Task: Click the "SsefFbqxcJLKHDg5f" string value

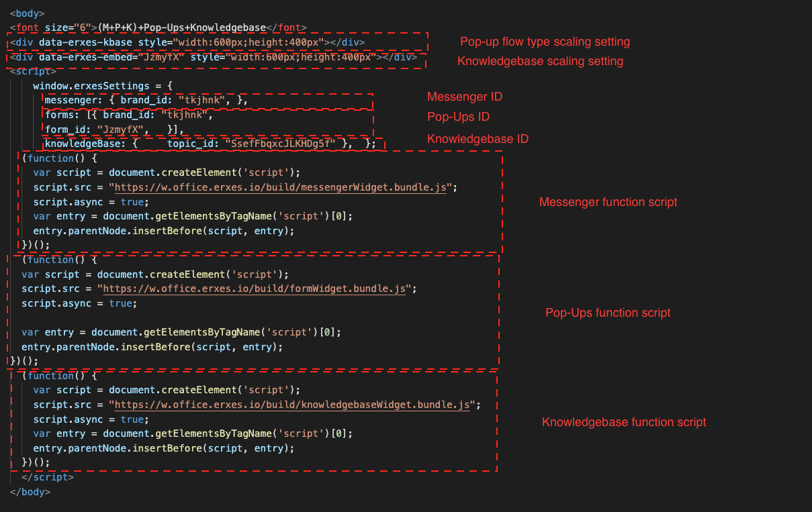Action: coord(280,143)
